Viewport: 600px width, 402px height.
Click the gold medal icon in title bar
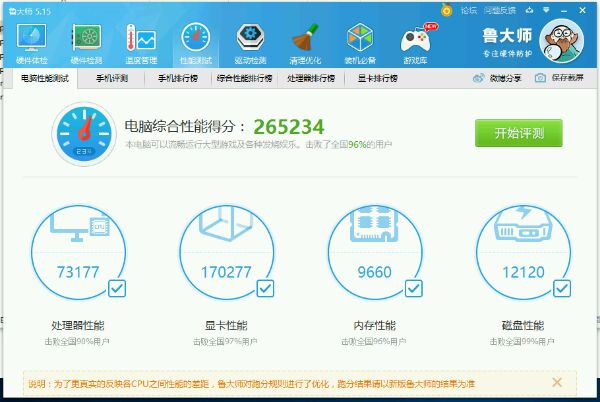[446, 10]
